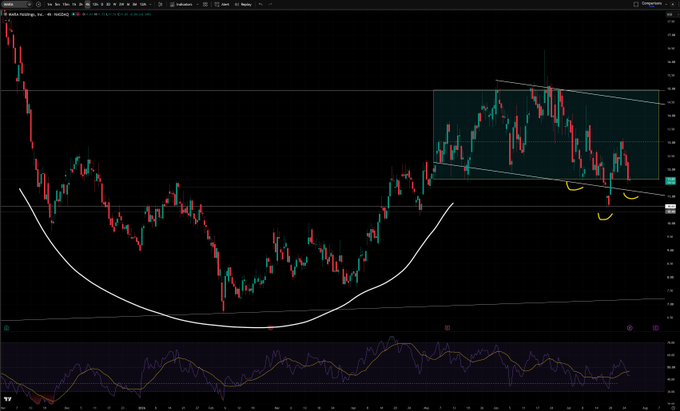Open the indicator templates grid icon
The width and height of the screenshot is (680, 411).
[205, 4]
